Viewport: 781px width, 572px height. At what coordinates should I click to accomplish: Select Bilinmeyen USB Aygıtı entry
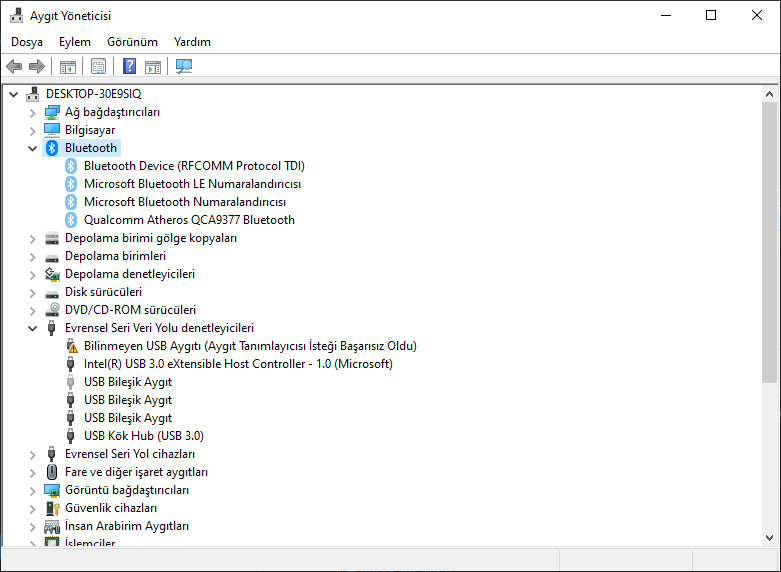click(250, 346)
